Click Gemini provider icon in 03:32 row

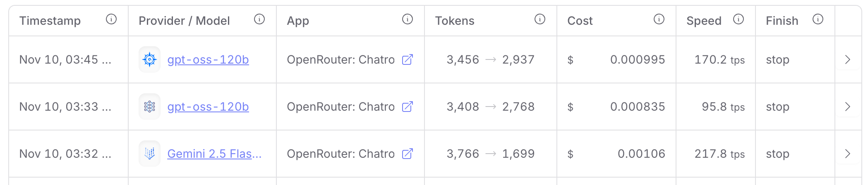(x=149, y=154)
